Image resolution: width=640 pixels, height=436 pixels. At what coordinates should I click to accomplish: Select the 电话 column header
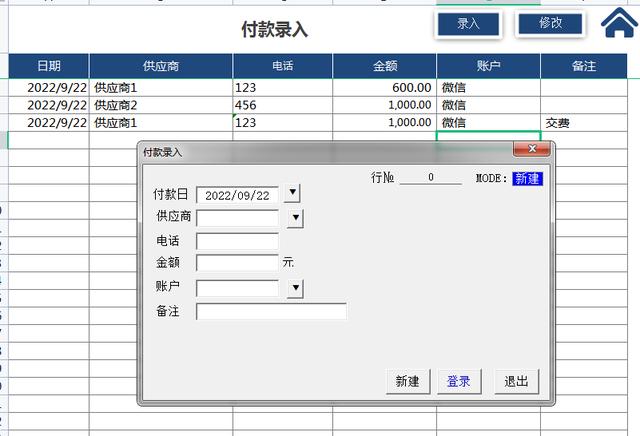282,66
